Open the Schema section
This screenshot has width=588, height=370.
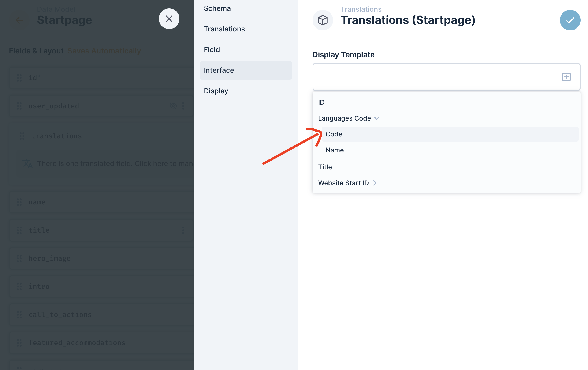click(x=246, y=8)
